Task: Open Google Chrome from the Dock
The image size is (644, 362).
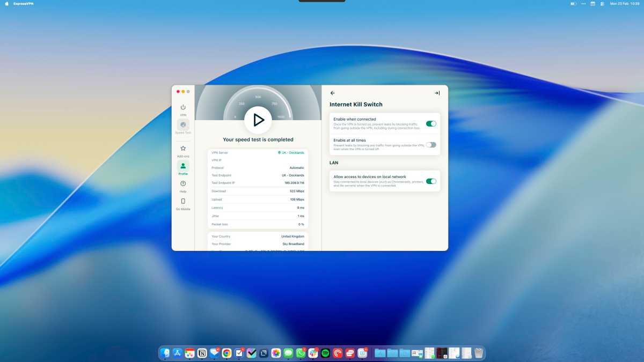Action: point(227,353)
